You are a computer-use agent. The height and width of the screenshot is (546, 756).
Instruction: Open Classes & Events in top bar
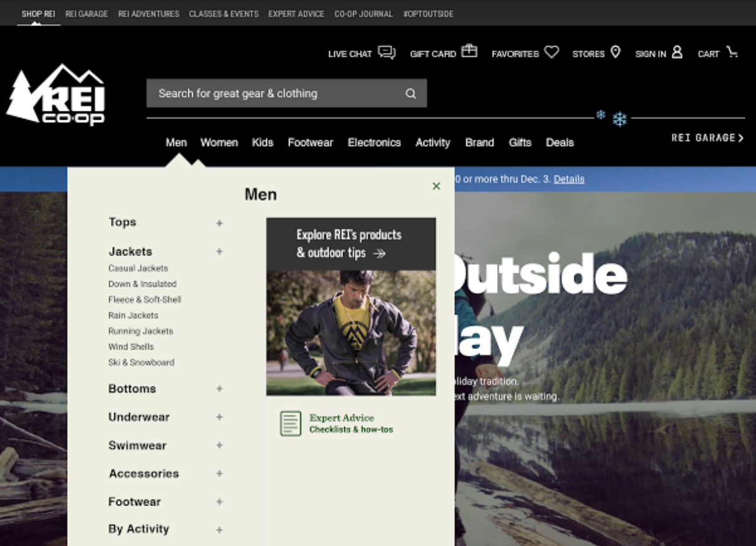pos(224,14)
